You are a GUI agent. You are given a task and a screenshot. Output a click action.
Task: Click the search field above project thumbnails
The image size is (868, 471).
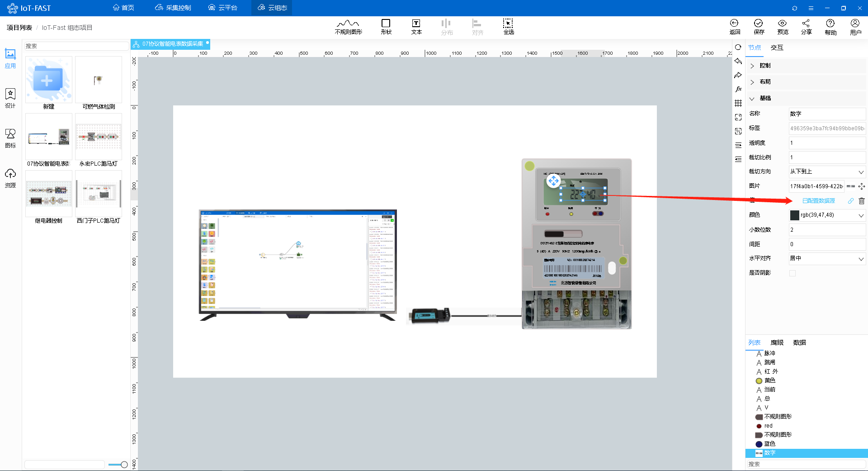click(76, 46)
